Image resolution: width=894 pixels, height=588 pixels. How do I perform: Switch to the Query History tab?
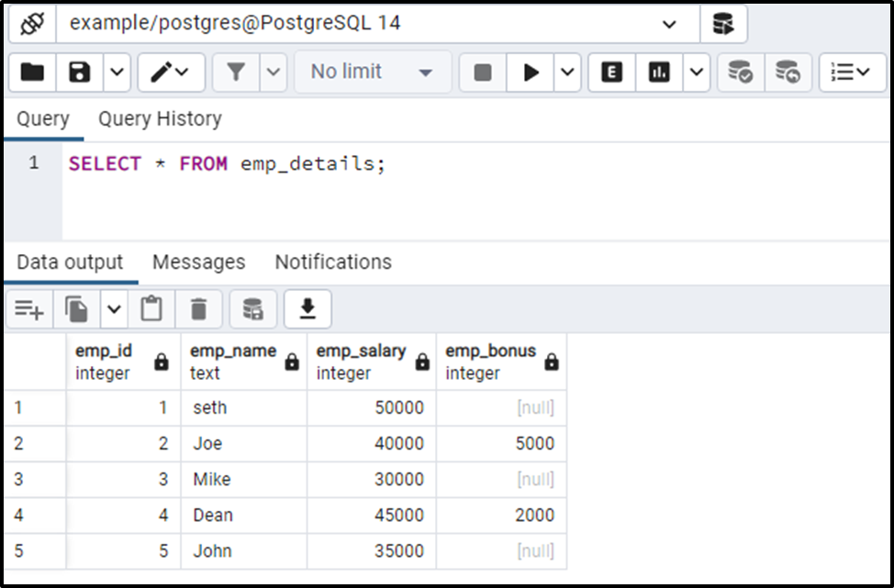[160, 118]
